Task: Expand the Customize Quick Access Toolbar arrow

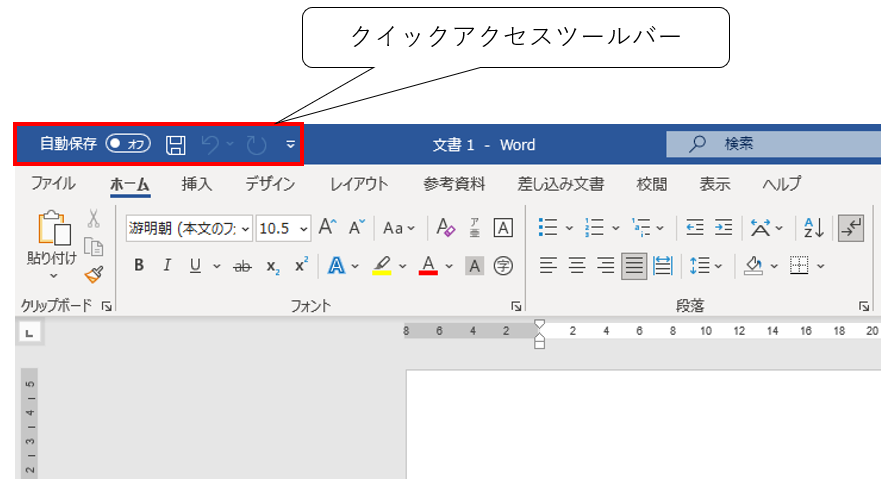Action: (x=290, y=145)
